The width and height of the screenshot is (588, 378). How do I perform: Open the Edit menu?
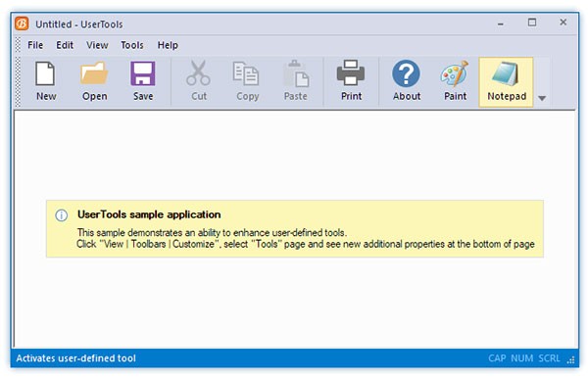pyautogui.click(x=65, y=45)
